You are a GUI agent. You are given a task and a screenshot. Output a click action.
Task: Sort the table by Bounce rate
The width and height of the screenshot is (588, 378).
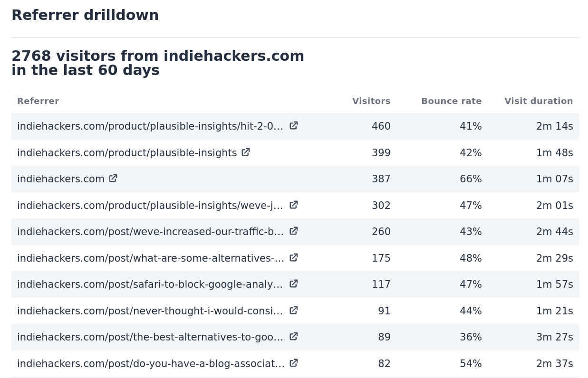451,101
